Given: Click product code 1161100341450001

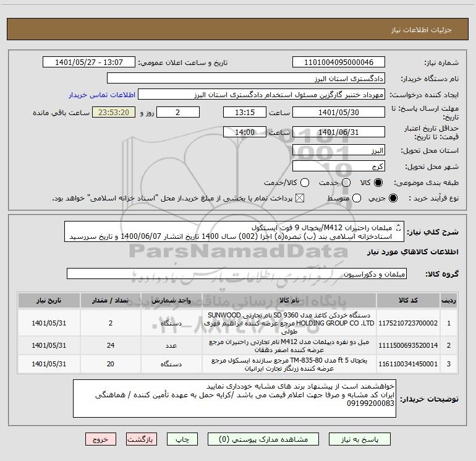Looking at the screenshot, I should (408, 364).
